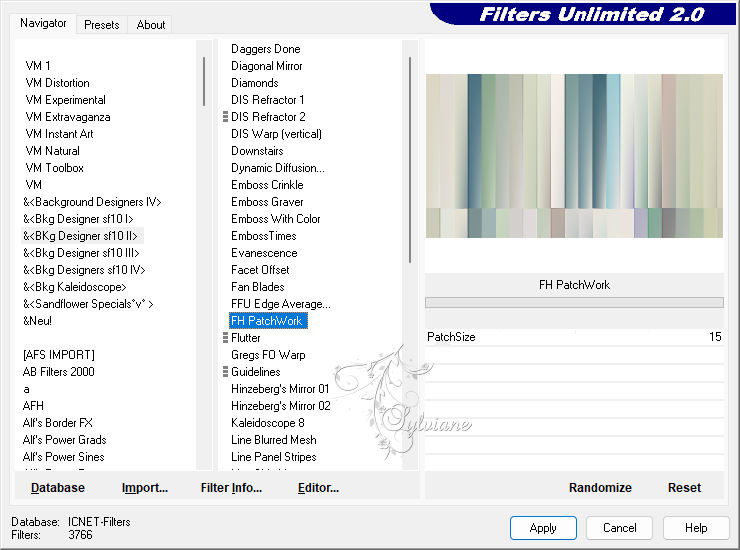
Task: Select VM Distortion category
Action: click(58, 83)
